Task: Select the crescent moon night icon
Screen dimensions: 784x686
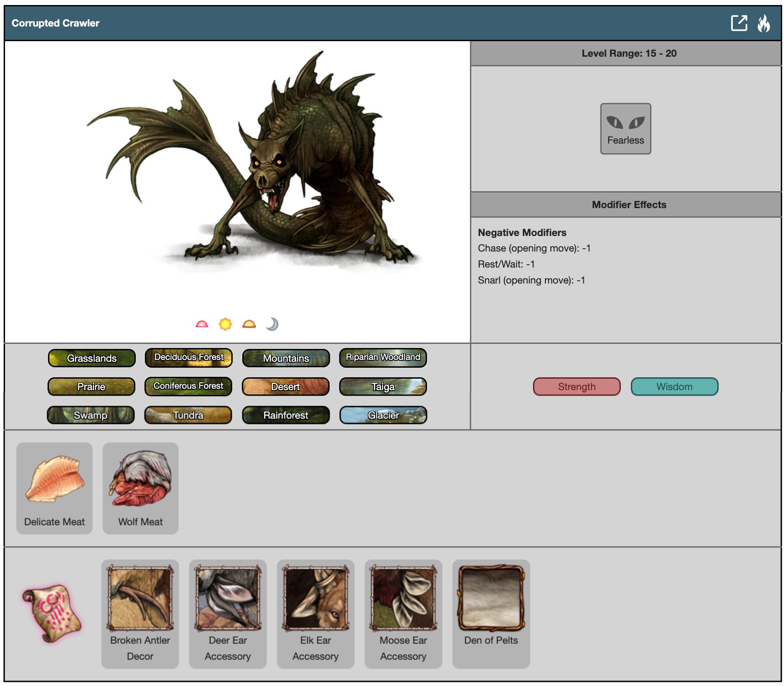Action: coord(272,324)
